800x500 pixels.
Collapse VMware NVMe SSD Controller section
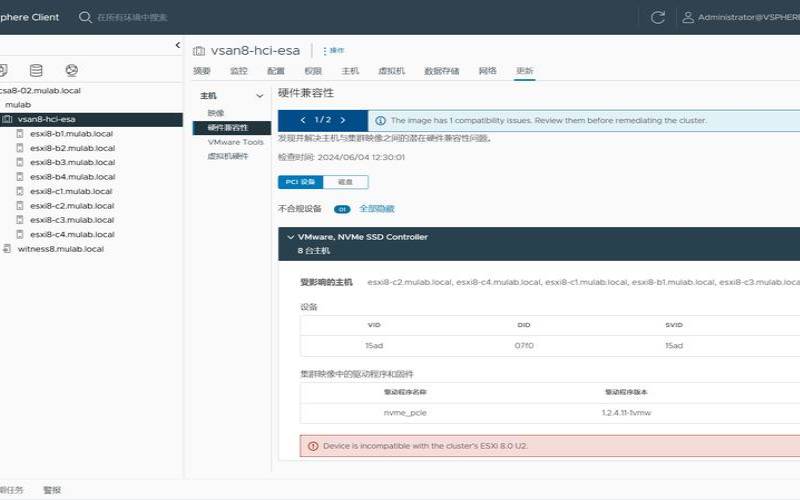(290, 237)
